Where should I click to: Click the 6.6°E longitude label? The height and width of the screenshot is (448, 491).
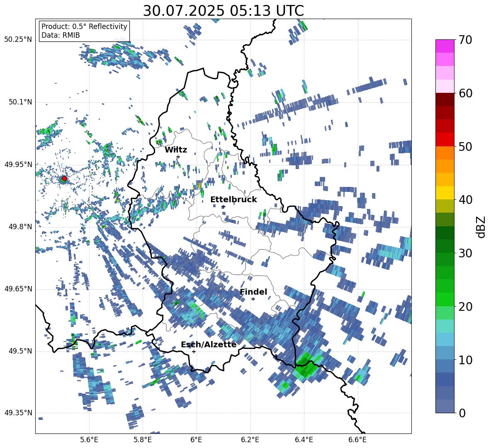(357, 440)
